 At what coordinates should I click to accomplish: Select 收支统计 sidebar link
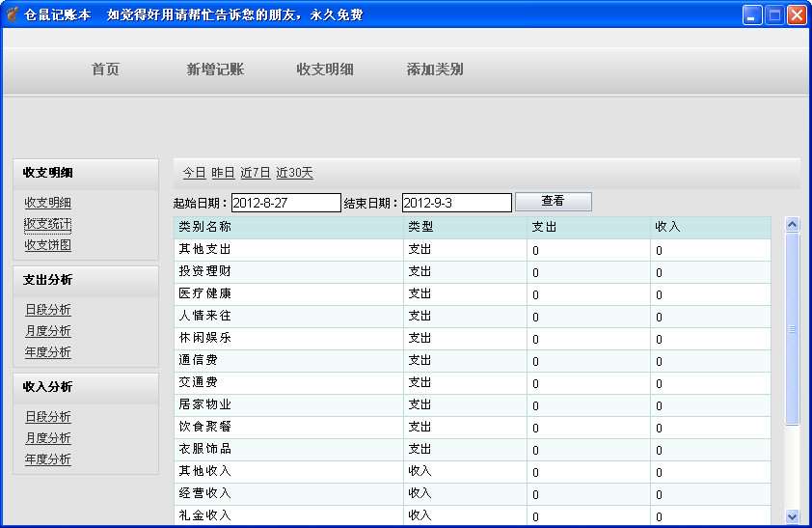(47, 224)
